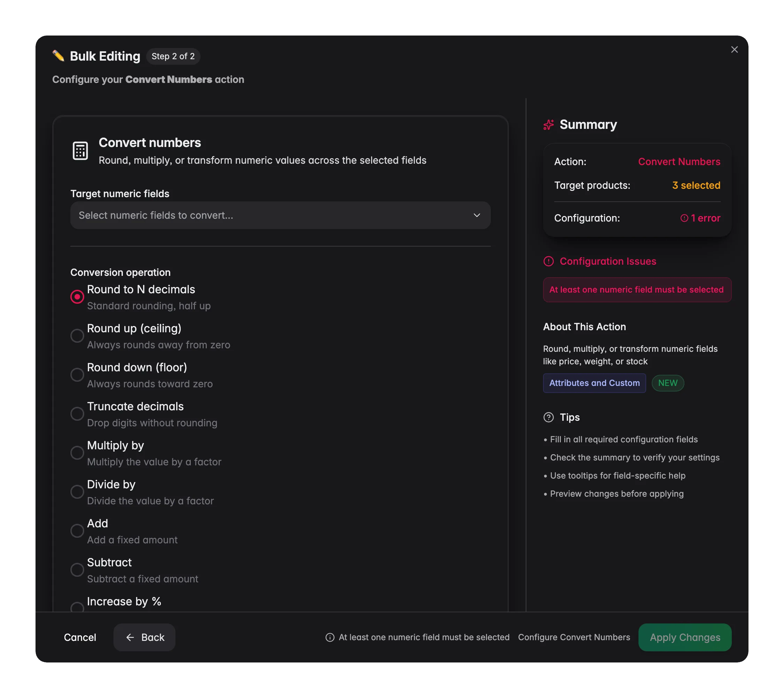Image resolution: width=784 pixels, height=698 pixels.
Task: Click the left arrow icon in Back button
Action: [130, 637]
